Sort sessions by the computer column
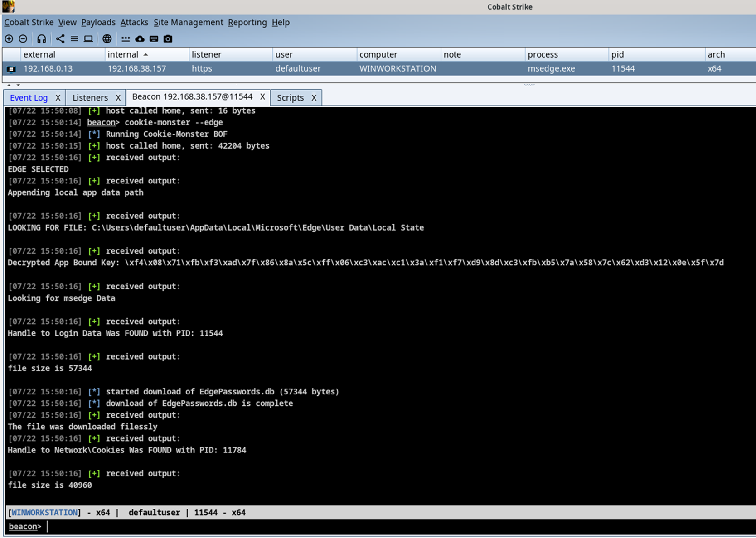 click(399, 54)
